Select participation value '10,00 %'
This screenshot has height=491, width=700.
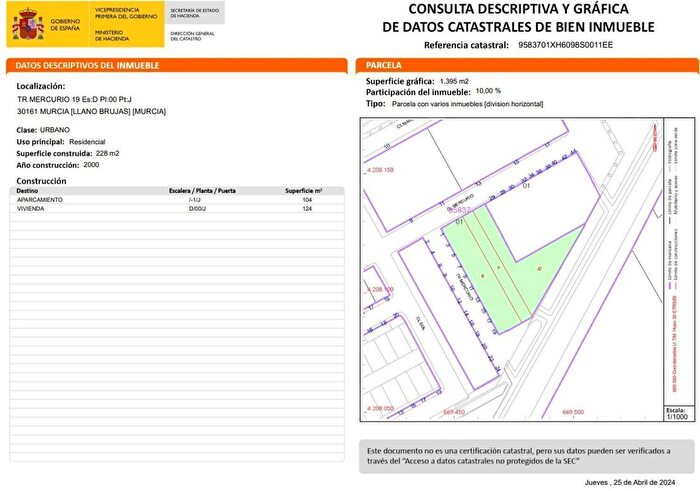click(488, 91)
